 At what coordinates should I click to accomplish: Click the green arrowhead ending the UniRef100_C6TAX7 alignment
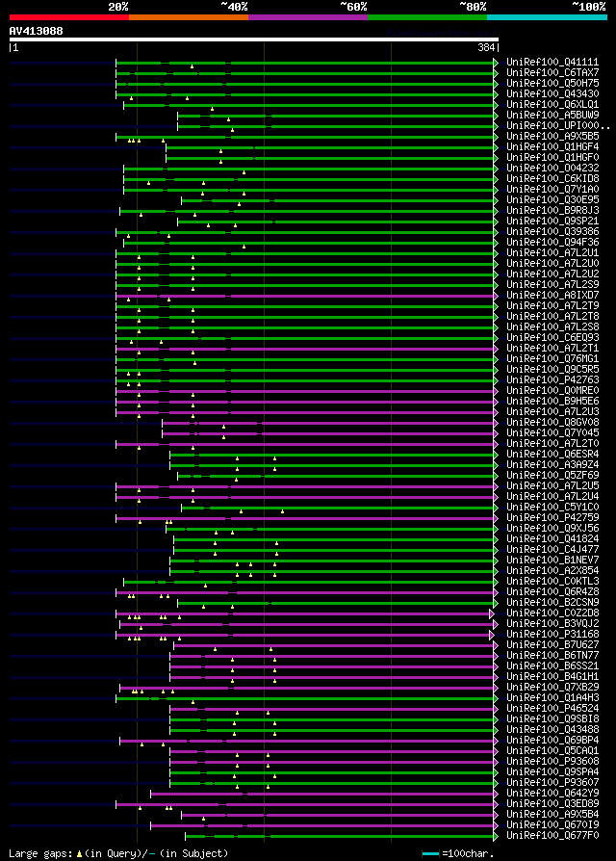coord(496,73)
